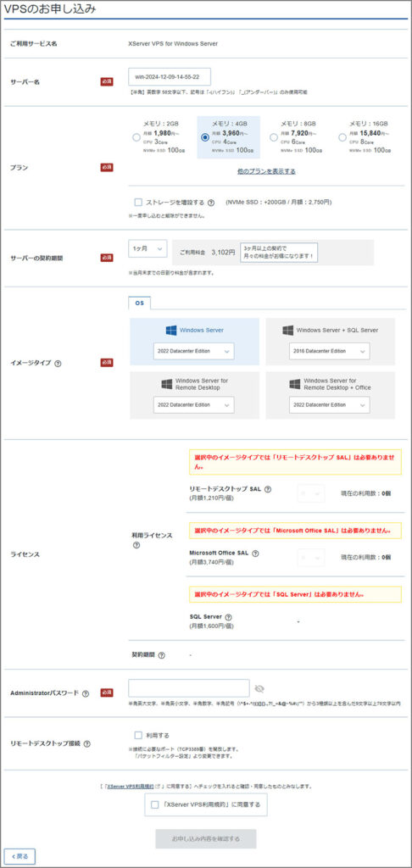412x868 pixels.
Task: Click the 戻る back button
Action: [20, 856]
